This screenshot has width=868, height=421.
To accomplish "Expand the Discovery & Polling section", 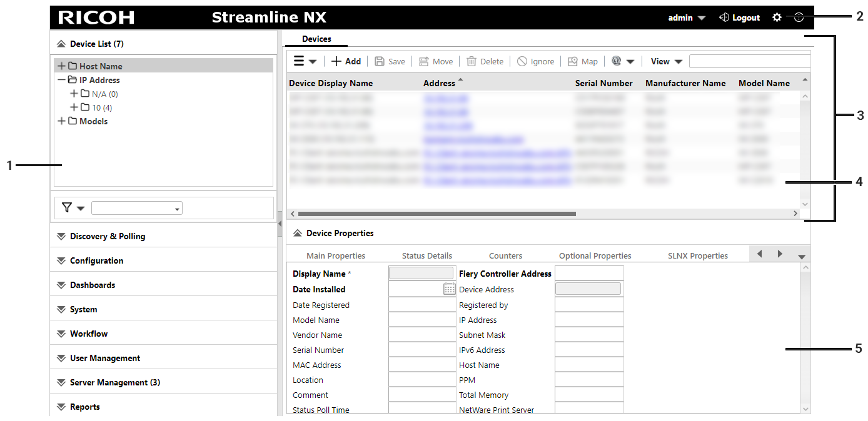I will coord(61,237).
